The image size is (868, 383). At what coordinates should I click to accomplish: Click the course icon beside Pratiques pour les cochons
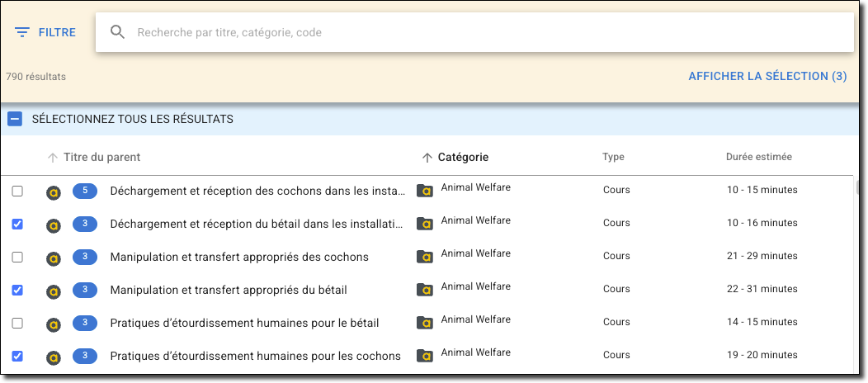coord(54,357)
